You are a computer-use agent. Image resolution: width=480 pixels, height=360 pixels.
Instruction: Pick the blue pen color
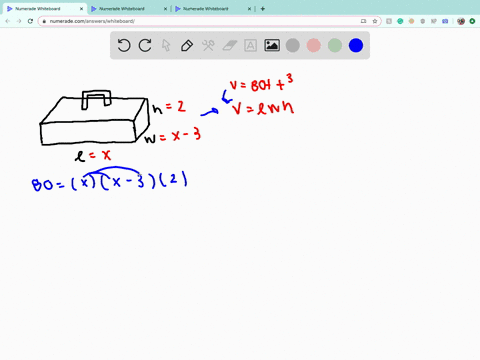[356, 45]
